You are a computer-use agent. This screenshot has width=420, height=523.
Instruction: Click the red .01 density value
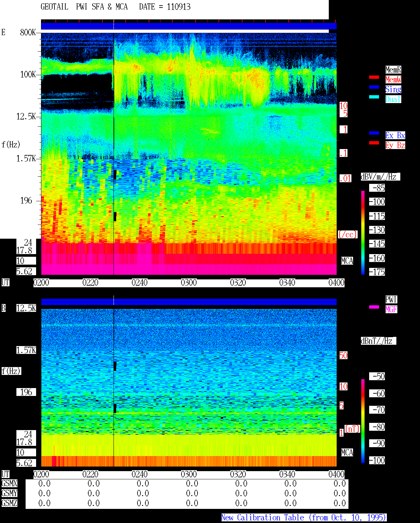[346, 179]
